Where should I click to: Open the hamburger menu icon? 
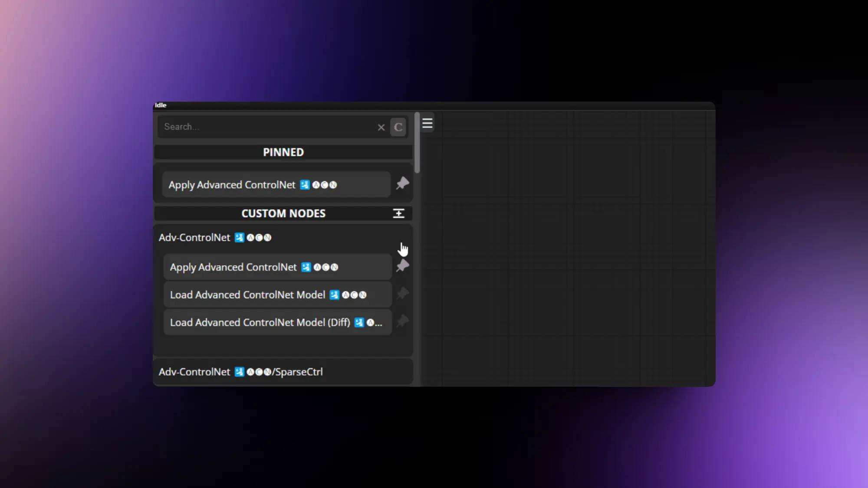[427, 124]
